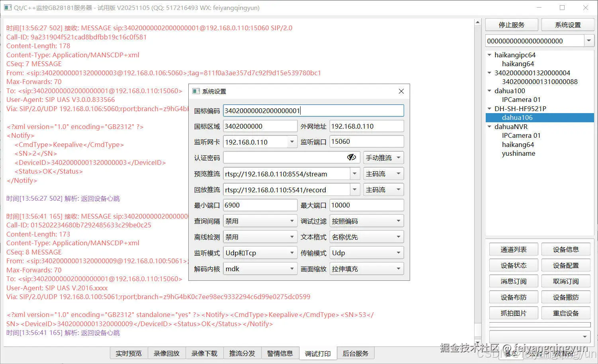Click the app icon in main title bar
Viewport: 598px width, 364px height.
(8, 7)
